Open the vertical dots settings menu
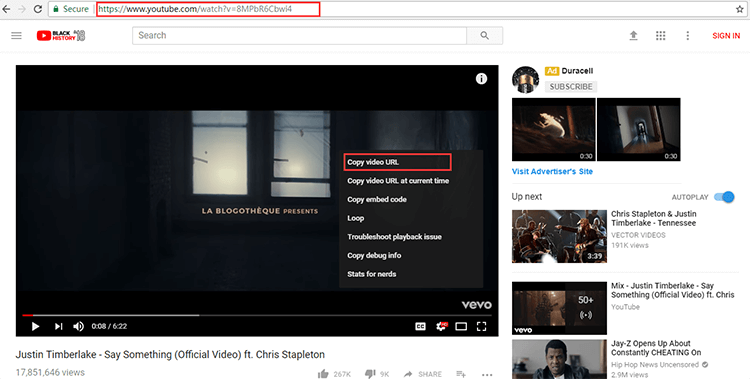Screen dimensions: 750x379 tap(687, 35)
